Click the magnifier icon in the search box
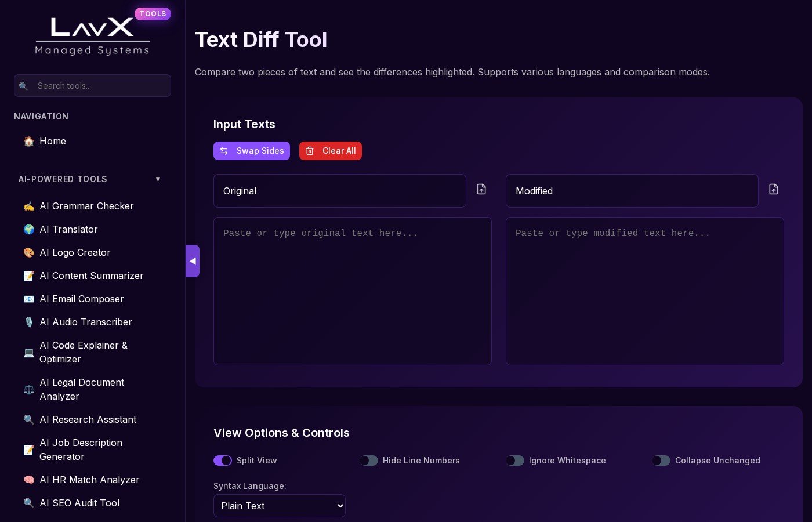The width and height of the screenshot is (812, 522). [24, 86]
